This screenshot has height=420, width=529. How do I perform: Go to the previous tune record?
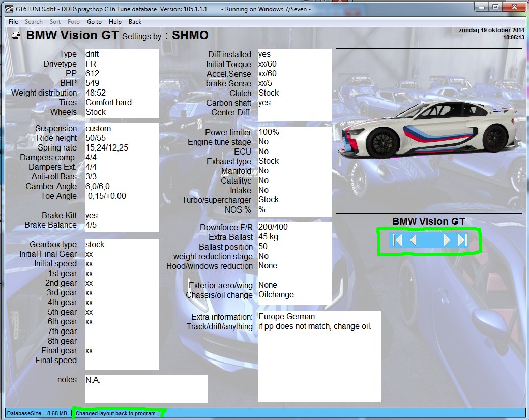[413, 240]
